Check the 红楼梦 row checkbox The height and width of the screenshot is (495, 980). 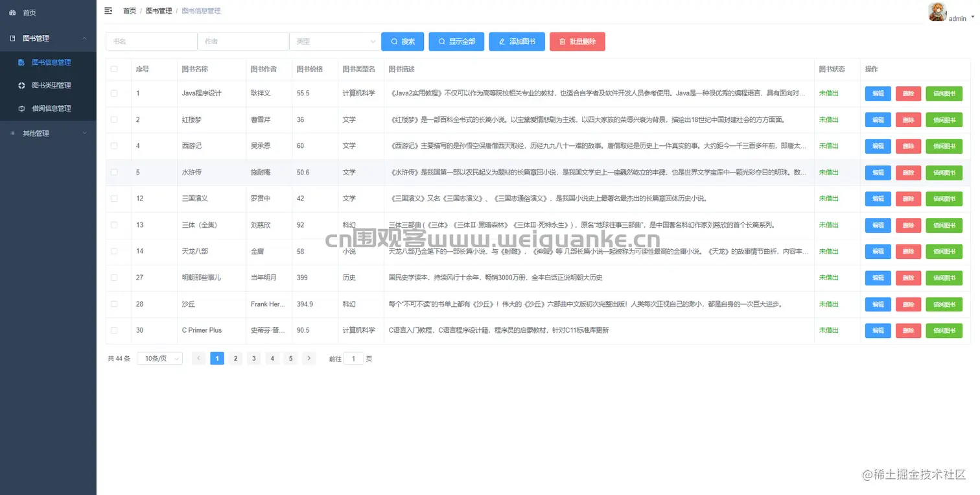click(x=114, y=120)
